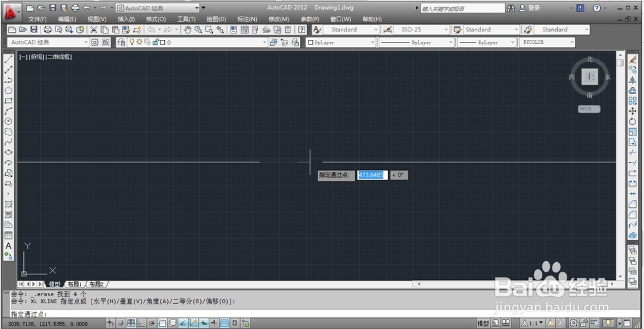Expand the AutoCAD 经典 workspace dropdown in title bar
The width and height of the screenshot is (644, 329).
click(x=196, y=8)
